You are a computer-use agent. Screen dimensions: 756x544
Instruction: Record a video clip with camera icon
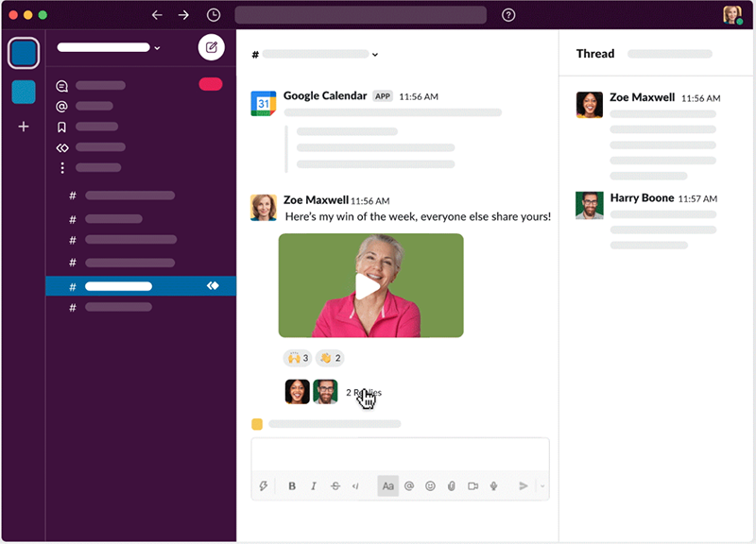[472, 486]
